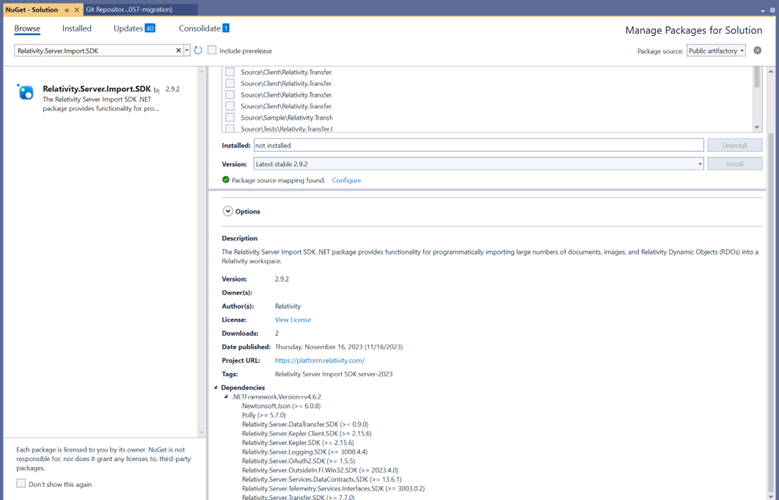Screen dimensions: 779x500
Task: Click the Relativity.Server.Services.DataContracts.SDK dependency
Action: (x=321, y=479)
